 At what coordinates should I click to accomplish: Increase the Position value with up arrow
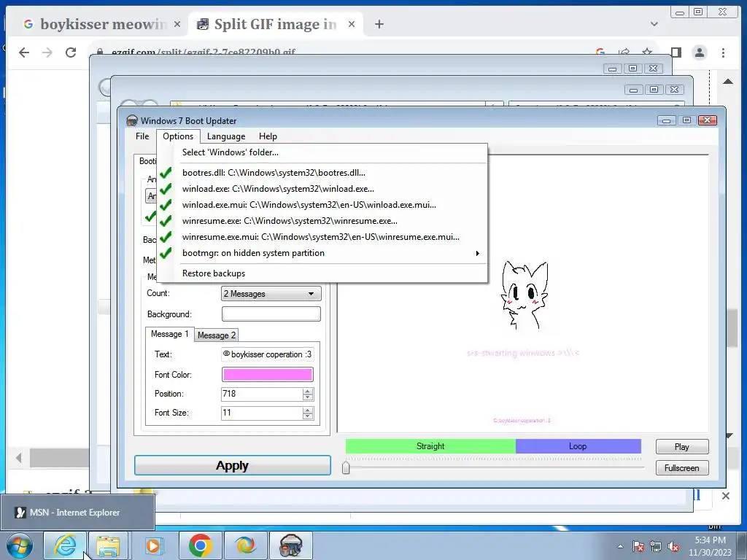tap(308, 391)
